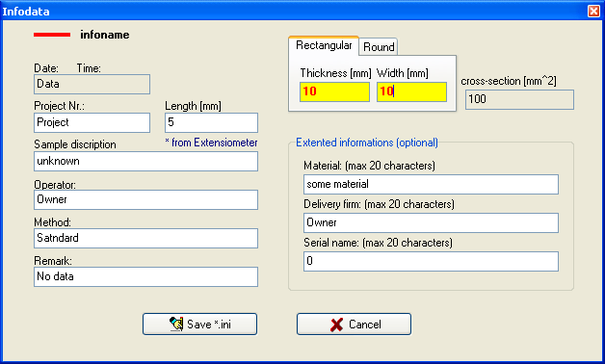
Task: Click the cross-section value field
Action: point(519,99)
